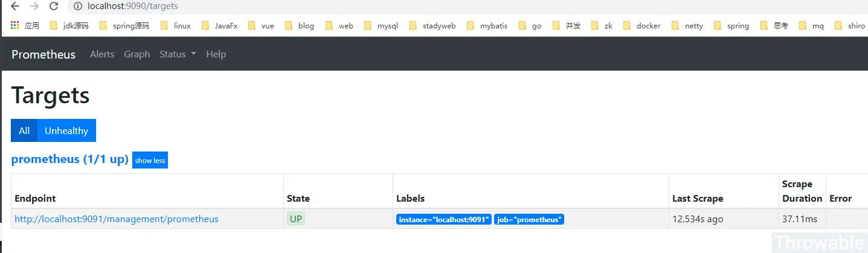
Task: Open the vue bookmark folder
Action: (x=260, y=25)
